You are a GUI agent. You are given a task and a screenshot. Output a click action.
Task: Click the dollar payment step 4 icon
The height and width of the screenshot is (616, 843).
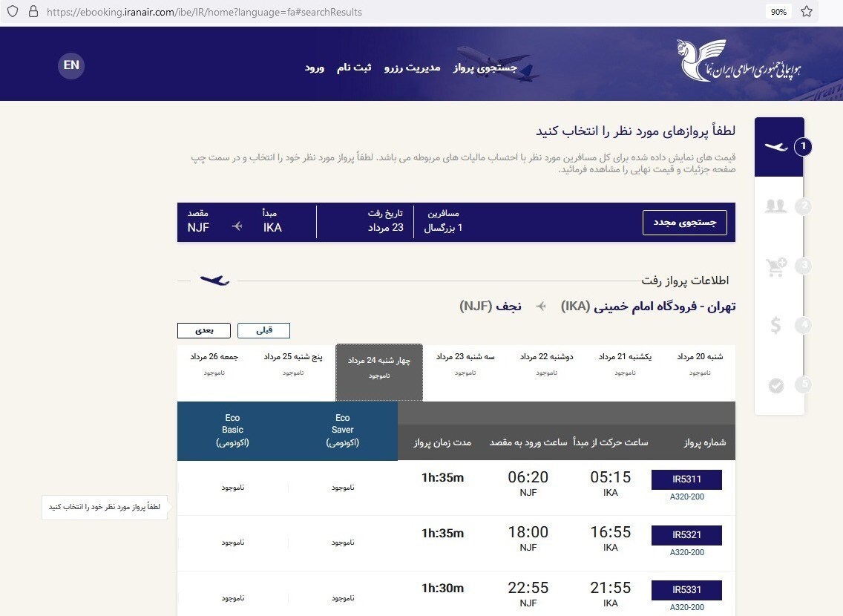pyautogui.click(x=776, y=325)
